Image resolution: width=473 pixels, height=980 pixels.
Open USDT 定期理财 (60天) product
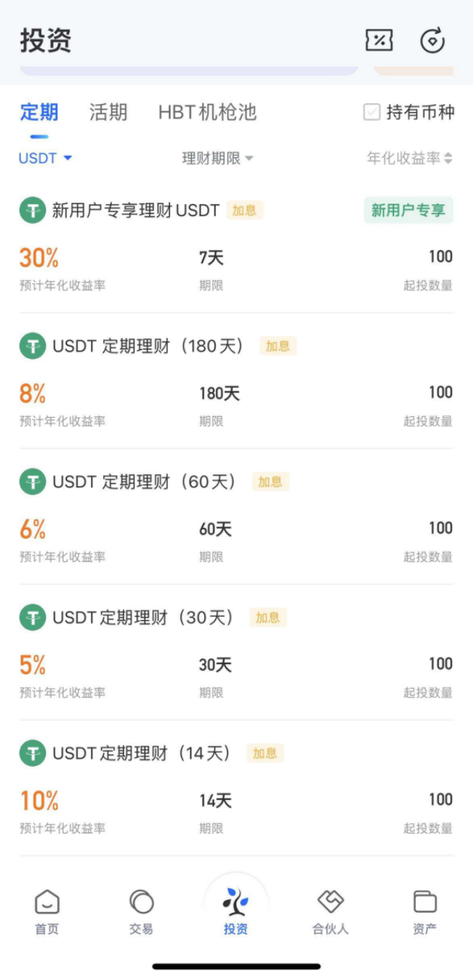(x=143, y=482)
